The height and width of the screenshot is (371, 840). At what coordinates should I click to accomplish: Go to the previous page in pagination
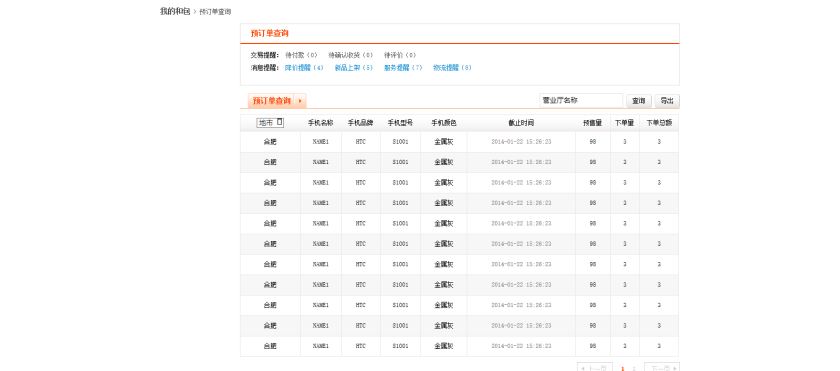coord(595,367)
